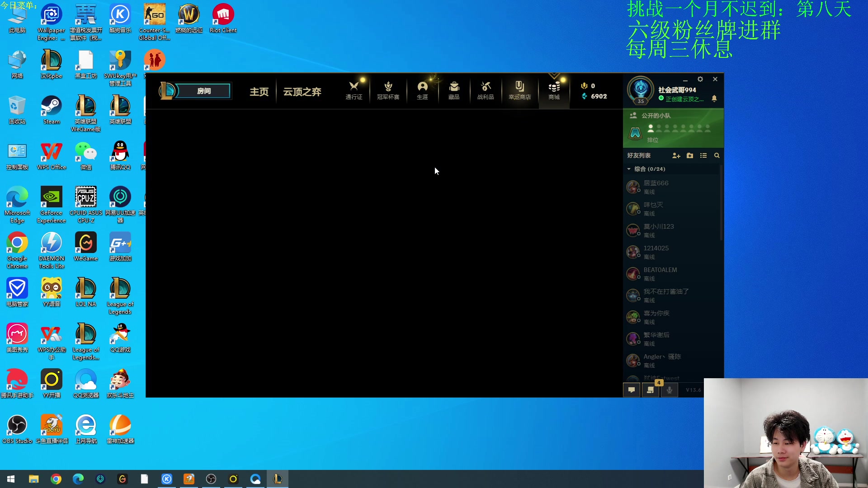Switch to the 主页 tab
This screenshot has height=488, width=868.
[x=259, y=92]
